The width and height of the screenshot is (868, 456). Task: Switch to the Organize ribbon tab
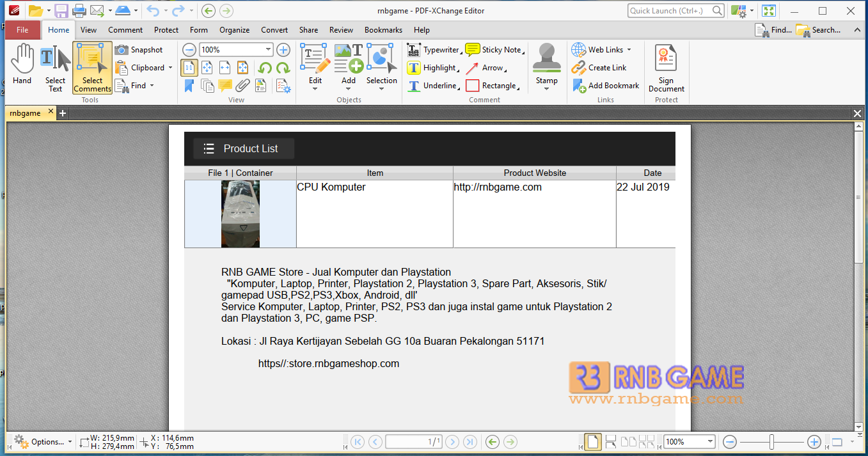(235, 30)
